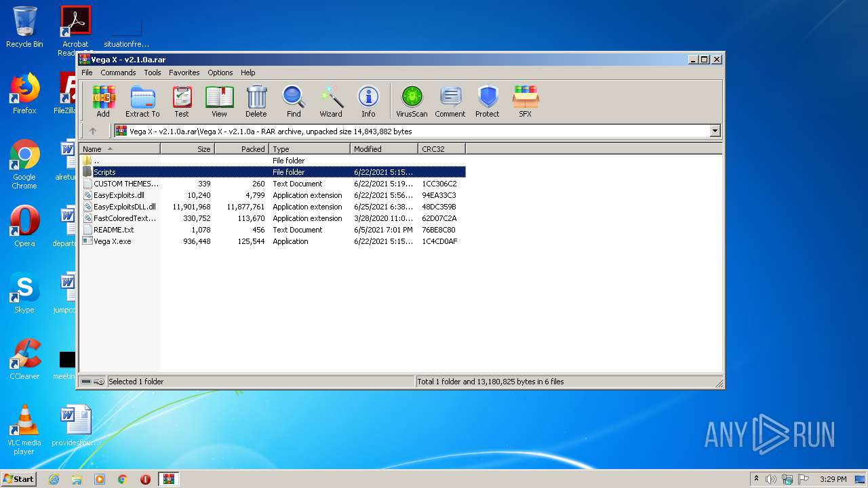This screenshot has height=488, width=868.
Task: Open providesfou document on desktop
Action: click(75, 426)
